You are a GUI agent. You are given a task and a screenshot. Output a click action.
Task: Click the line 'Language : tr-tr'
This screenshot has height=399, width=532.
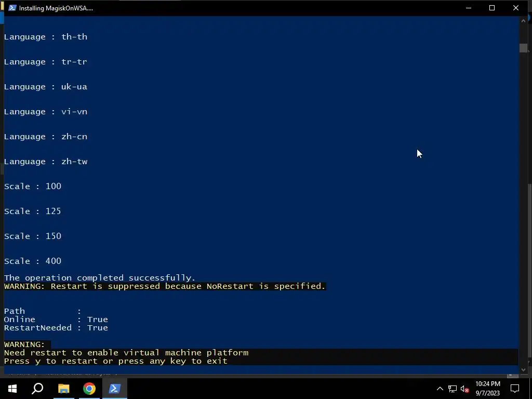pos(46,62)
